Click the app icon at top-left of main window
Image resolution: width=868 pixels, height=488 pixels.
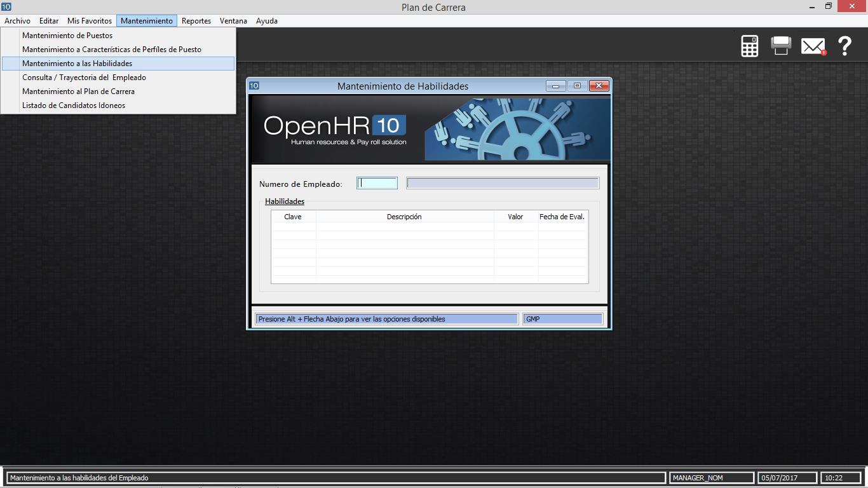pyautogui.click(x=6, y=7)
